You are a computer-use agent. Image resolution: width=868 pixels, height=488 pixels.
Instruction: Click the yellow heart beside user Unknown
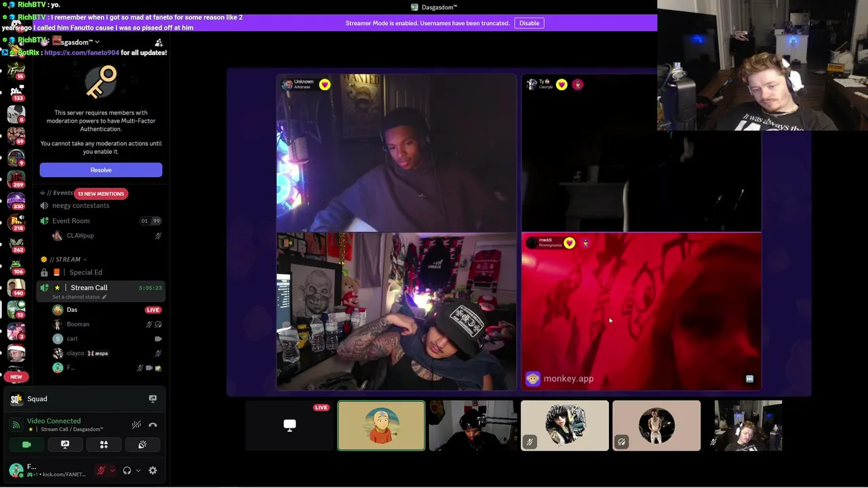[x=325, y=85]
